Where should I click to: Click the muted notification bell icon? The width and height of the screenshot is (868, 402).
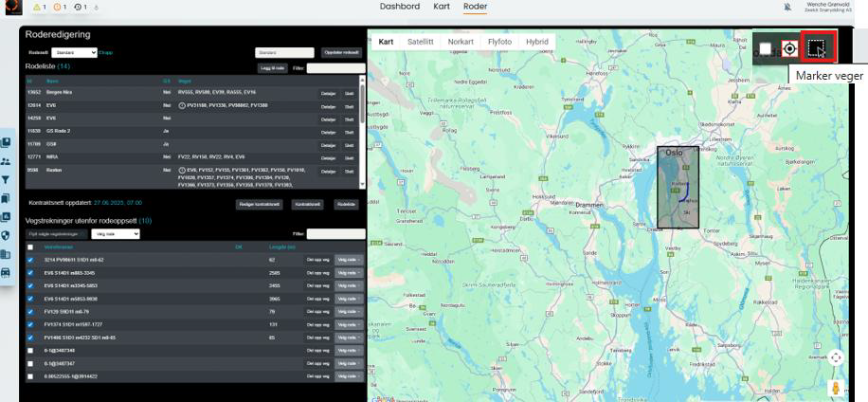coord(787,7)
